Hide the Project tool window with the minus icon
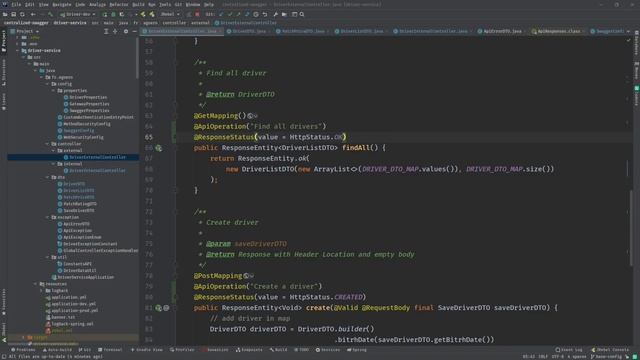This screenshot has width=640, height=360. (x=134, y=31)
